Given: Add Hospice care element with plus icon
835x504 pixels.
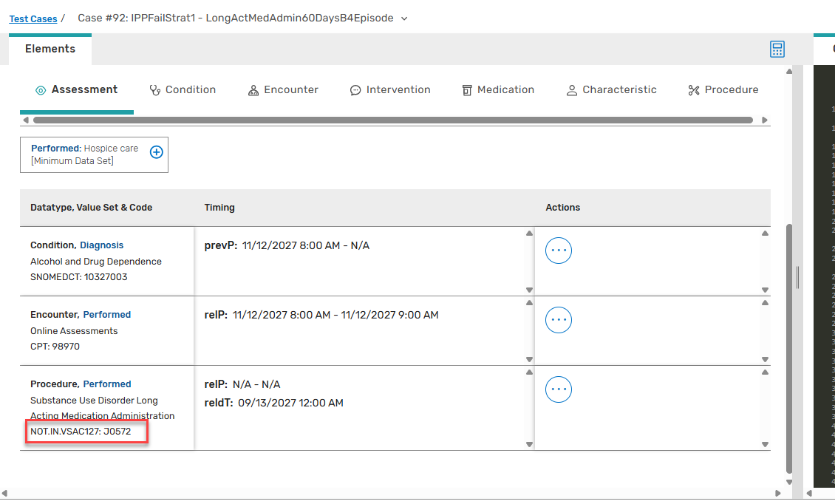Looking at the screenshot, I should pos(157,152).
